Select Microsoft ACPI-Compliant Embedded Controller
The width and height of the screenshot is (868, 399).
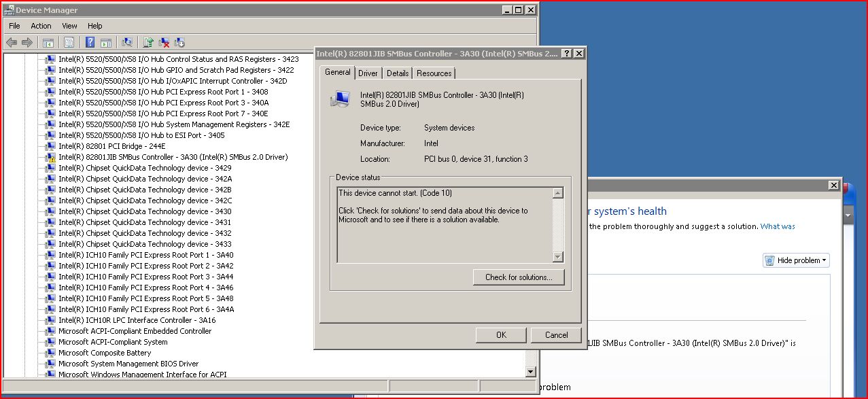pyautogui.click(x=135, y=331)
